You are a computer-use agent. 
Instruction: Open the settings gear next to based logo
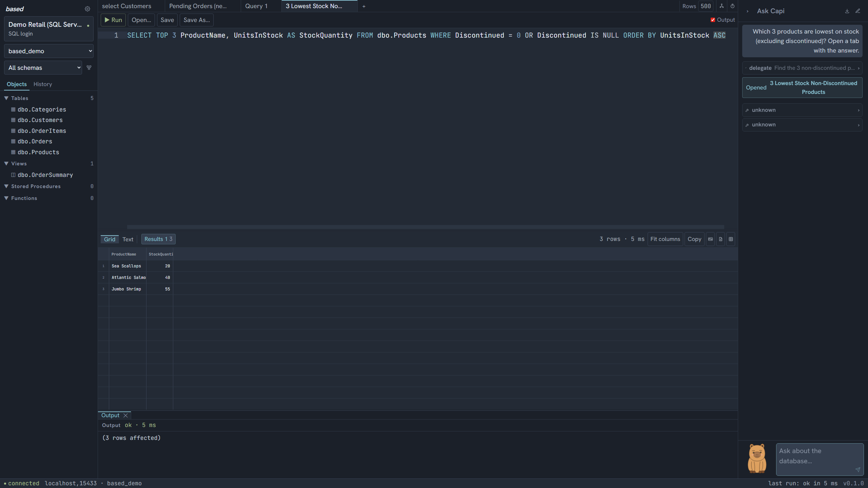point(87,9)
